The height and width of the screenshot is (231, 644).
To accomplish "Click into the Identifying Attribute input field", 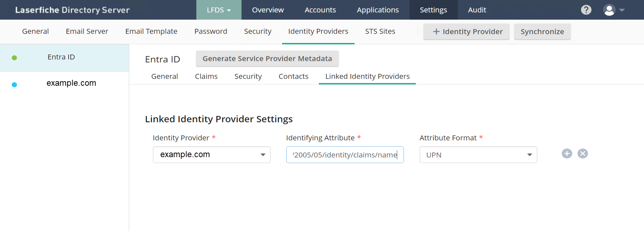I will coord(345,155).
